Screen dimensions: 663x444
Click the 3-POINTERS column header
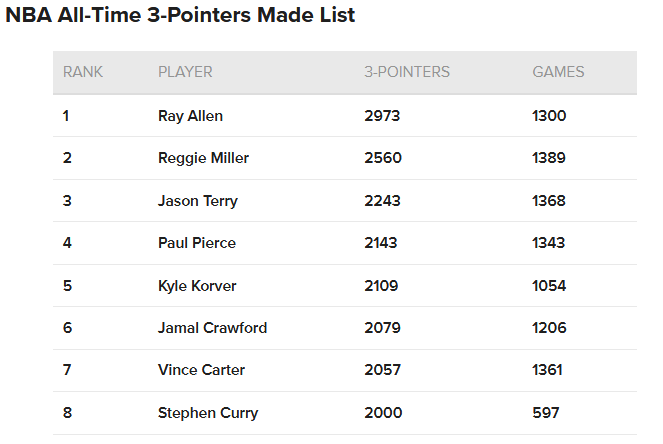(407, 72)
